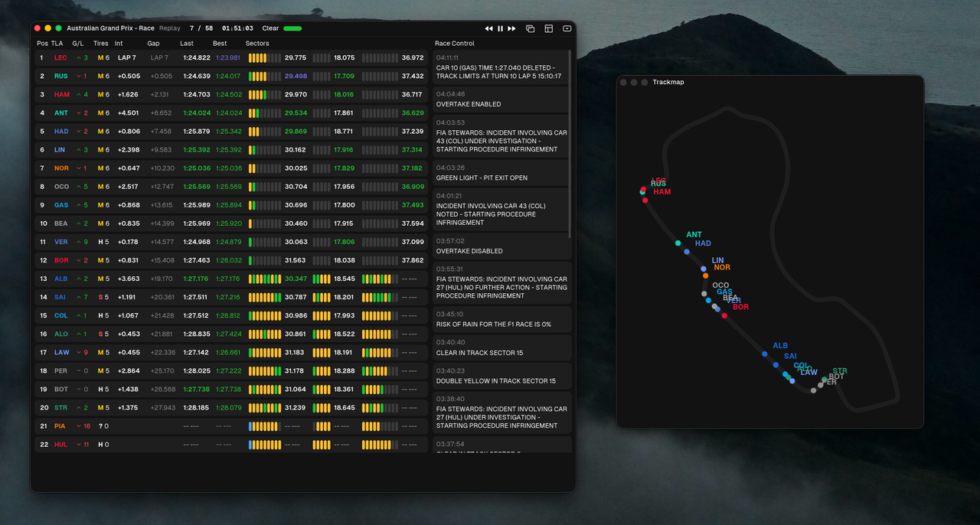This screenshot has width=980, height=525.
Task: Pause the race replay
Action: [x=501, y=28]
